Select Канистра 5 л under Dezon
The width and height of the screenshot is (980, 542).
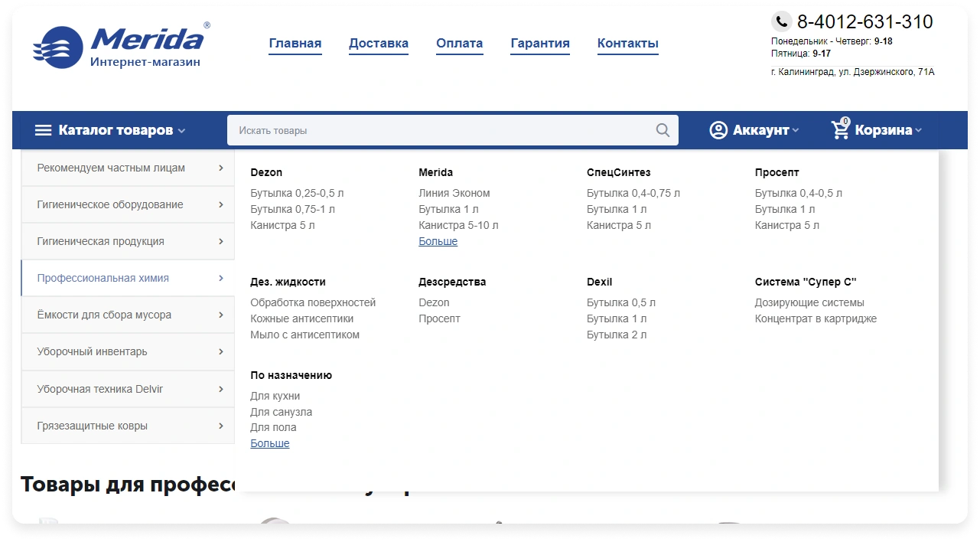click(283, 225)
